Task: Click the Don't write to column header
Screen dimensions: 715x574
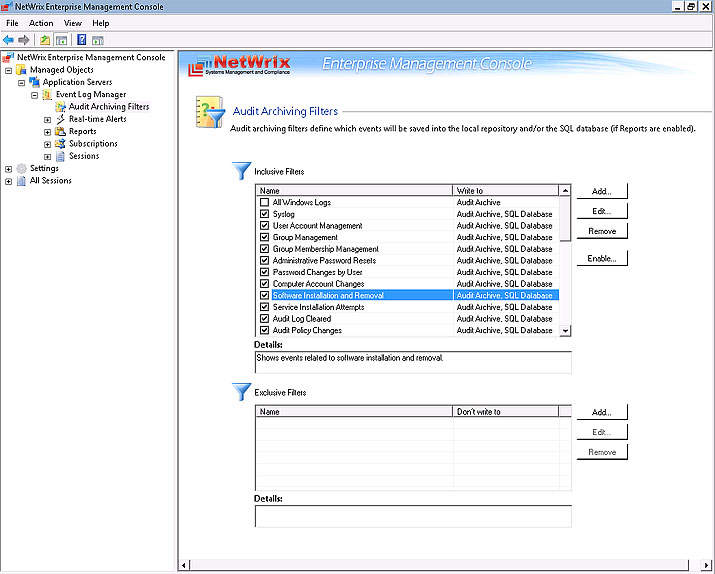Action: click(x=506, y=412)
